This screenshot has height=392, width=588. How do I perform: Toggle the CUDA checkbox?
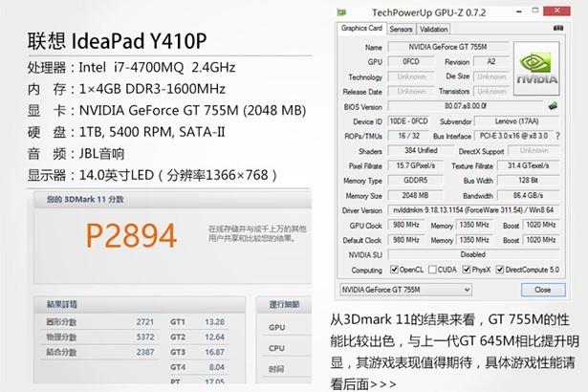pos(432,270)
